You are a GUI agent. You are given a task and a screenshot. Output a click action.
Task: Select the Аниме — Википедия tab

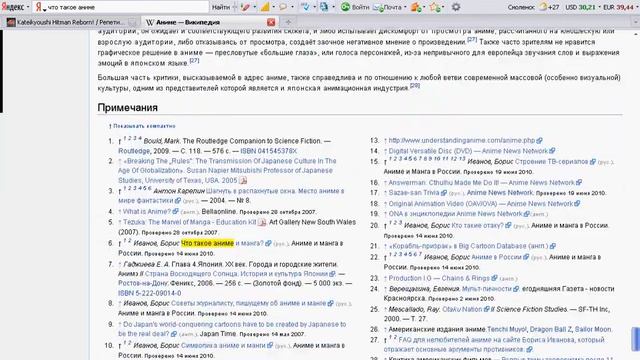coord(210,22)
